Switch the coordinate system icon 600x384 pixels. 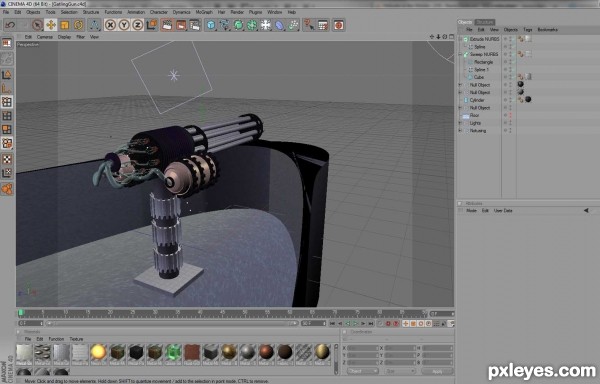tap(152, 25)
